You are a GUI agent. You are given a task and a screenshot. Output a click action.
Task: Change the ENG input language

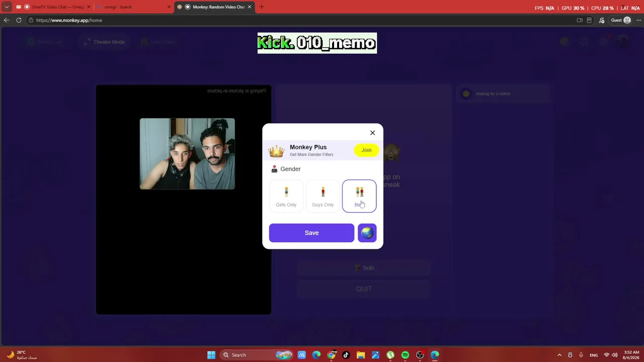tap(594, 355)
